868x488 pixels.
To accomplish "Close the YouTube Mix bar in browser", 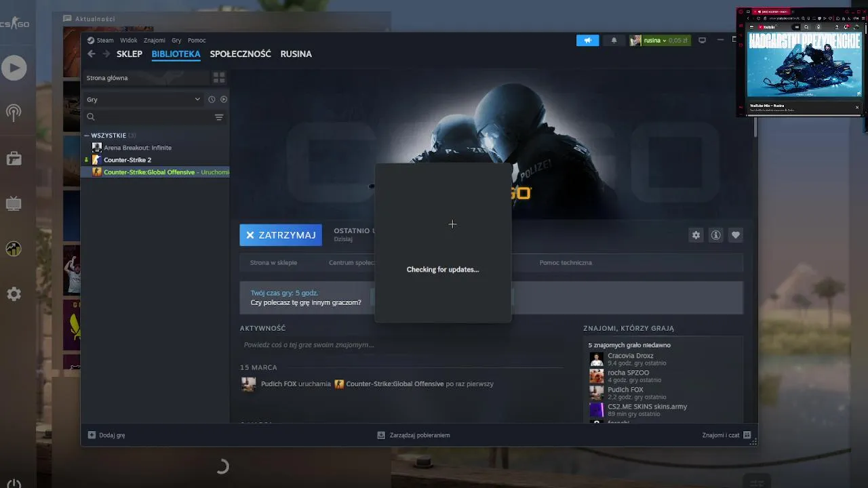I will point(856,107).
